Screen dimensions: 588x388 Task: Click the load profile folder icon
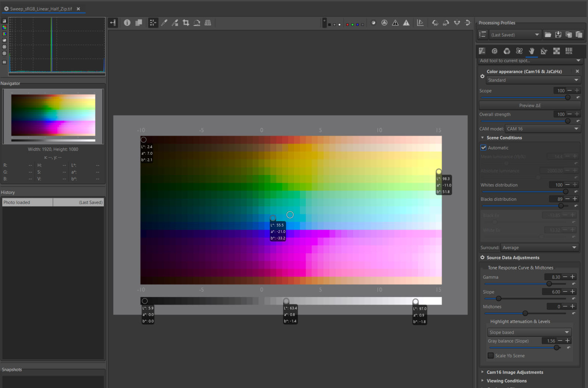548,35
